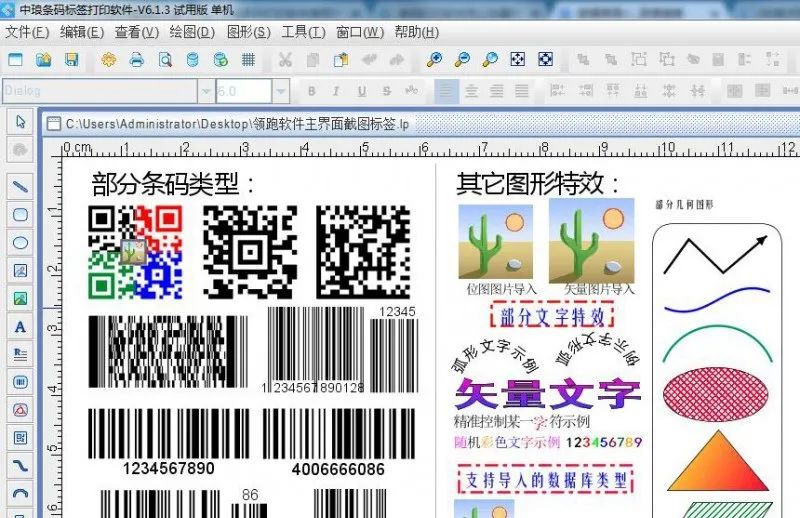Image resolution: width=800 pixels, height=518 pixels.
Task: Open the 图形(S) menu
Action: point(248,32)
